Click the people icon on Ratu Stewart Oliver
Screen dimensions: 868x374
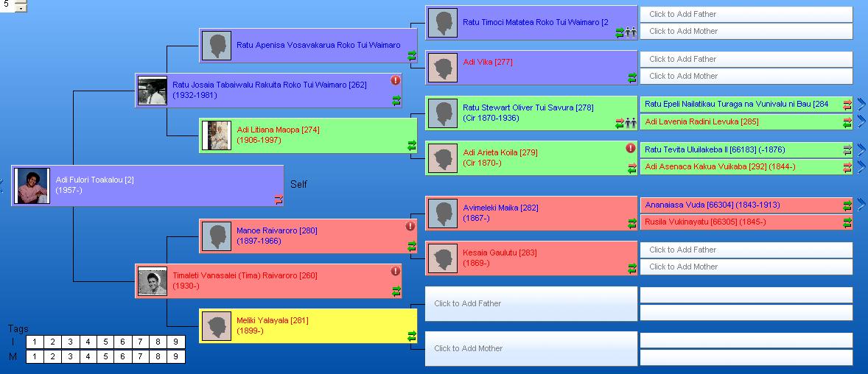coord(631,123)
